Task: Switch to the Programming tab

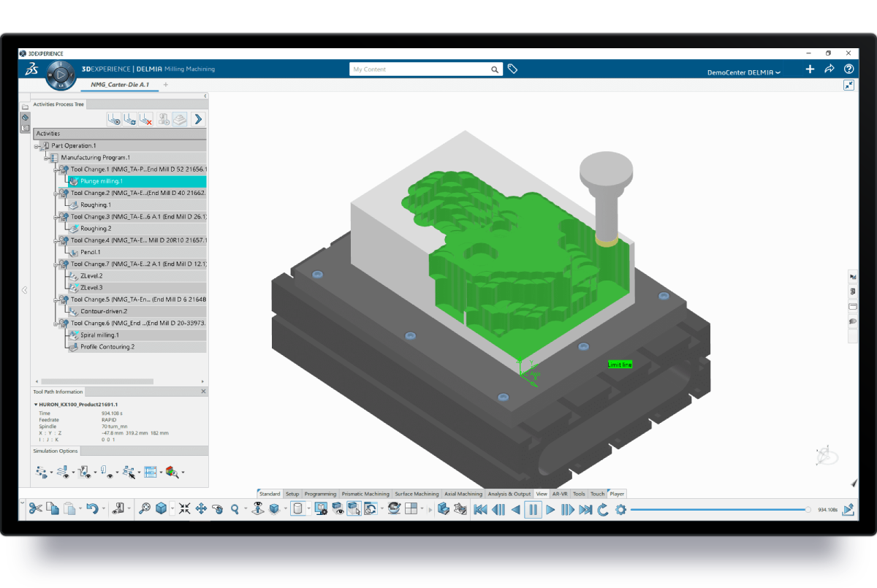Action: (x=320, y=494)
